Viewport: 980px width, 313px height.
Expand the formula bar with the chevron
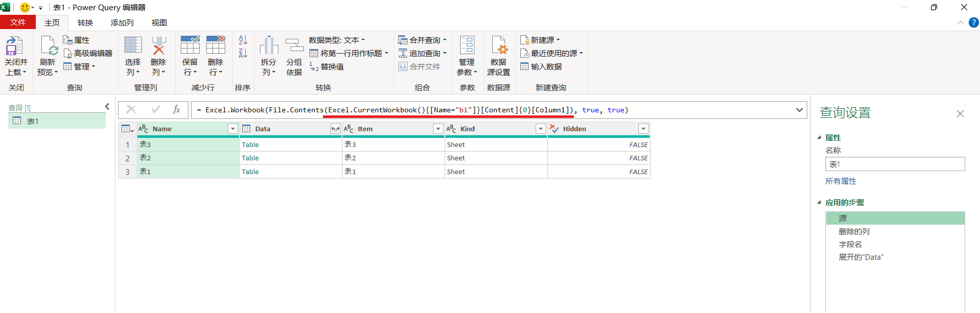(x=799, y=110)
